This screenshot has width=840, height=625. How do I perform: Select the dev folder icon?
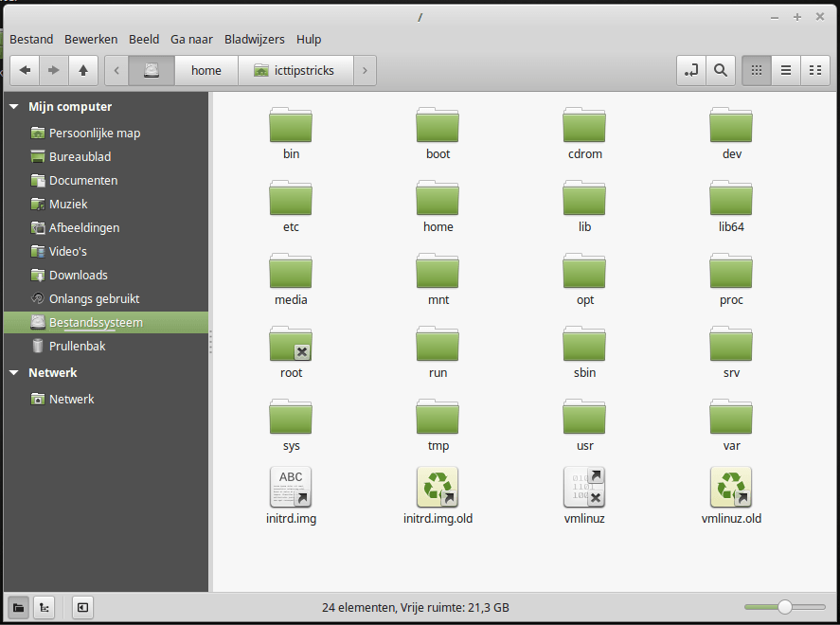[731, 125]
